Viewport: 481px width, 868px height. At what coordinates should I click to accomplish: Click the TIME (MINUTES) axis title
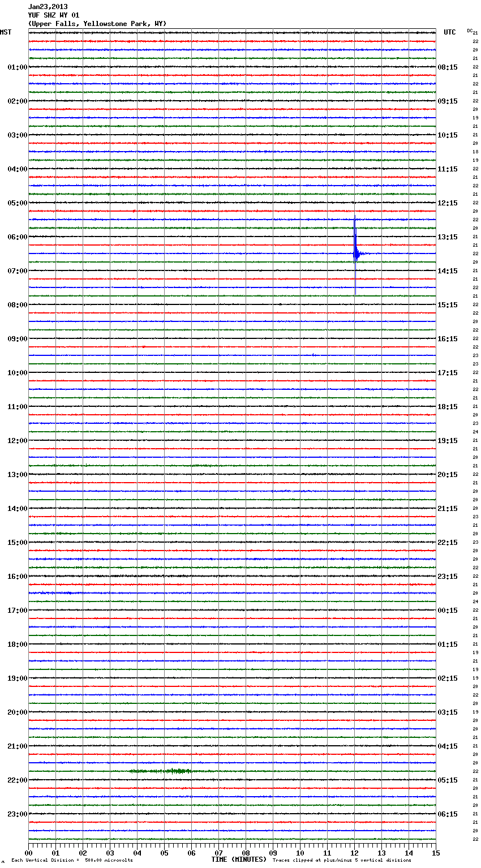point(239,860)
